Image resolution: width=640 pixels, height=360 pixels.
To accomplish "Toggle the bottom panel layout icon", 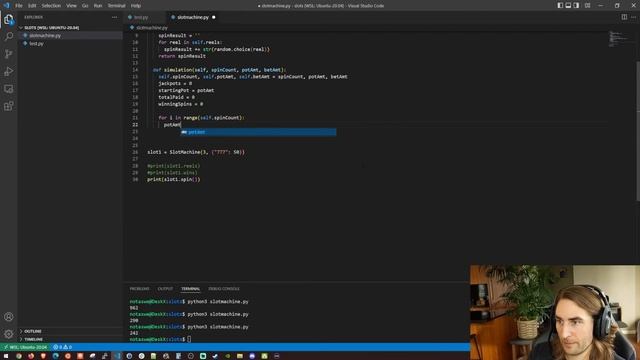I will (568, 6).
